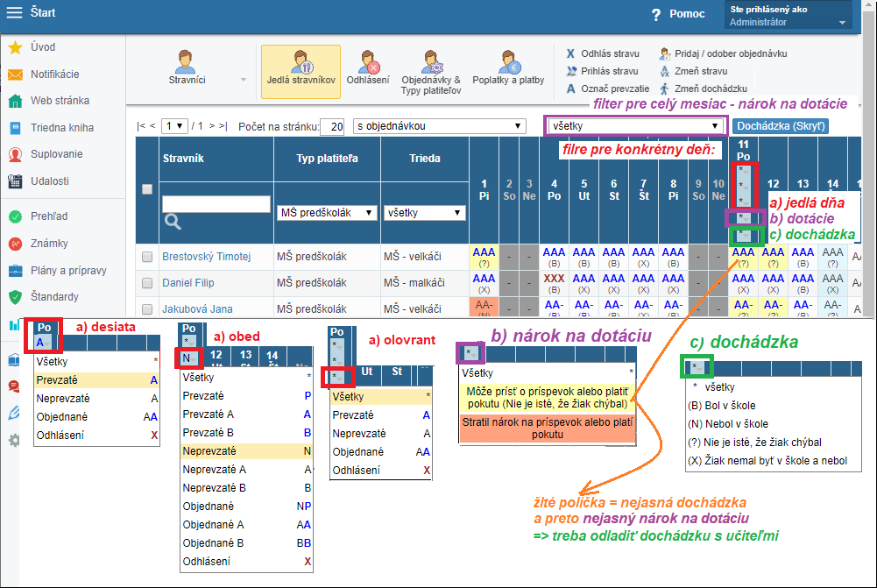
Task: Click 'Objednané' in desiata filter list
Action: 96,417
